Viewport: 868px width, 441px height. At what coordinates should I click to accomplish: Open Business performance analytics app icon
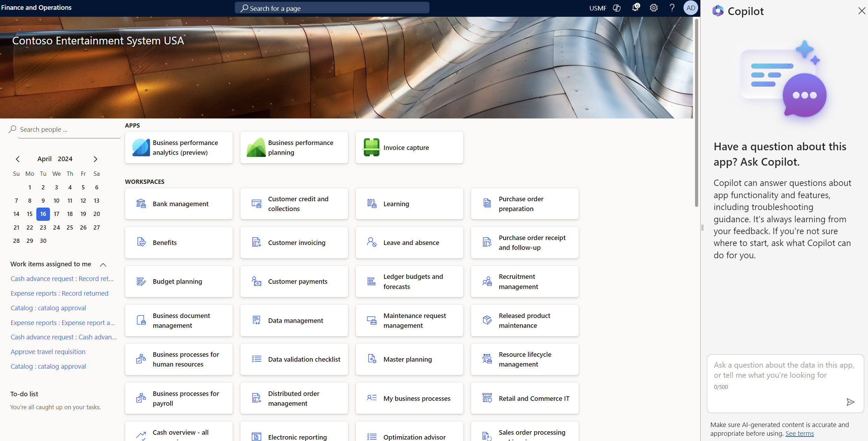click(141, 147)
